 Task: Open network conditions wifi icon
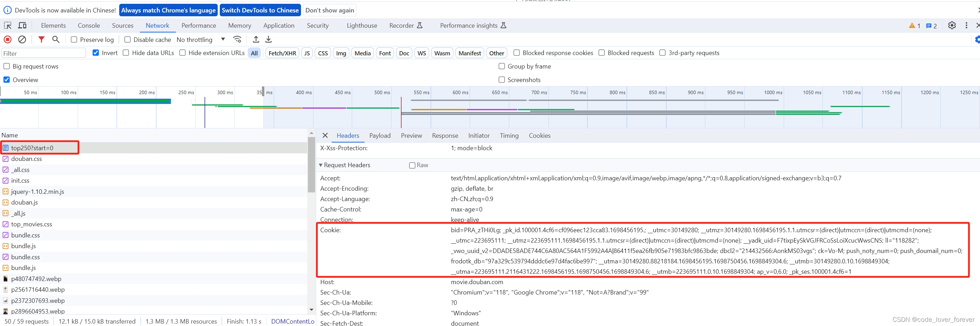pyautogui.click(x=237, y=39)
